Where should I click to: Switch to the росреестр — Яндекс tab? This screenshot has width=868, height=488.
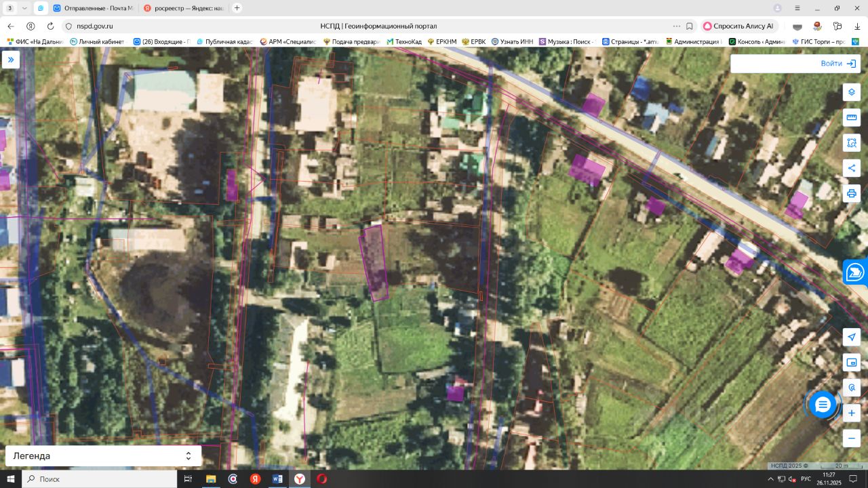pyautogui.click(x=182, y=8)
